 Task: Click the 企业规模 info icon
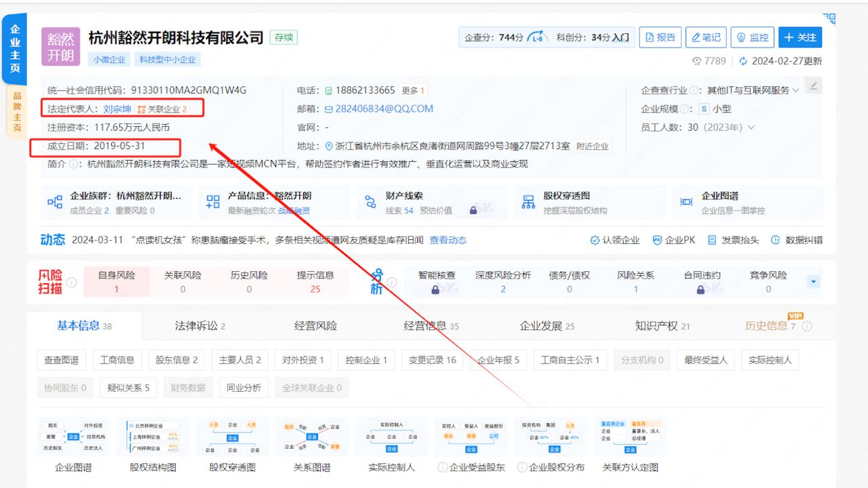pyautogui.click(x=685, y=109)
